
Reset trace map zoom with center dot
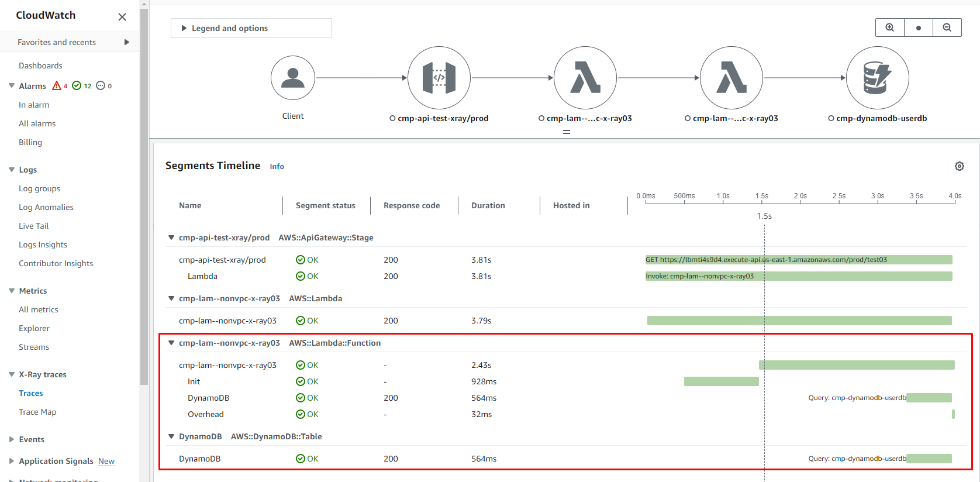(918, 27)
